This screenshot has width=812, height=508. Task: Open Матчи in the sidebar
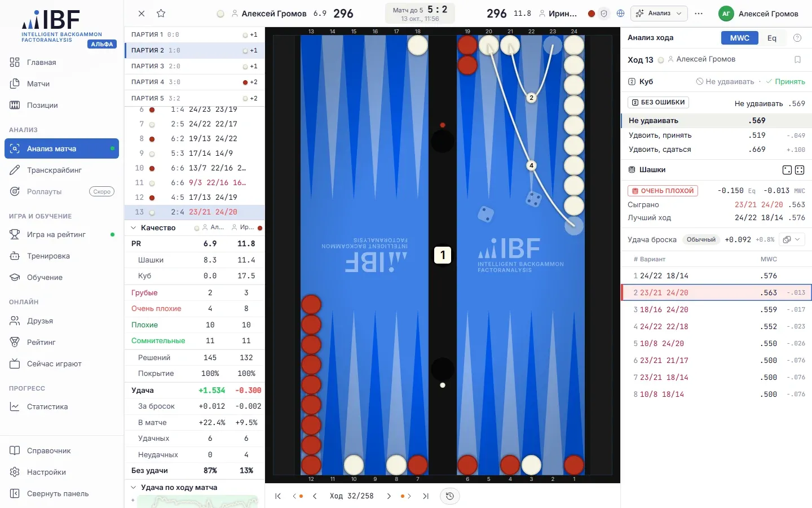[61, 84]
